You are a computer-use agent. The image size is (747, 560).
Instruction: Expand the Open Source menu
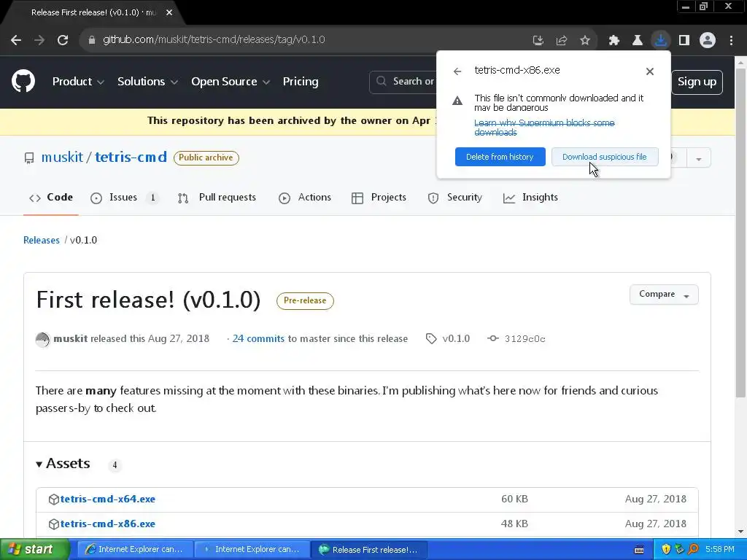[x=231, y=82]
